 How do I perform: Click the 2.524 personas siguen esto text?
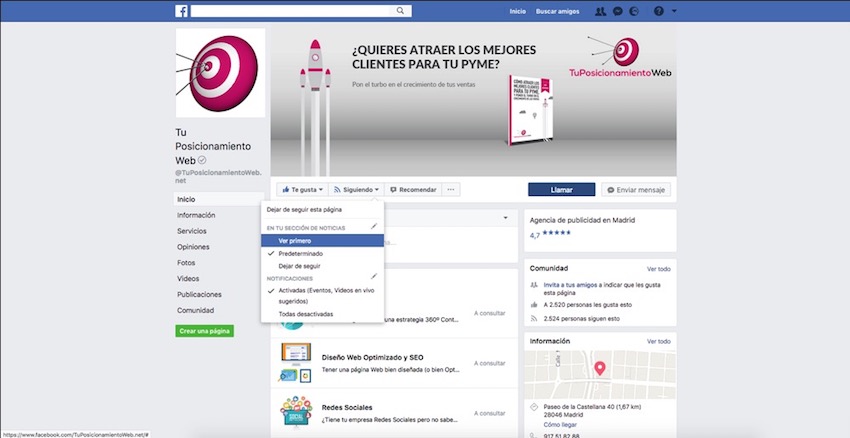[x=582, y=319]
